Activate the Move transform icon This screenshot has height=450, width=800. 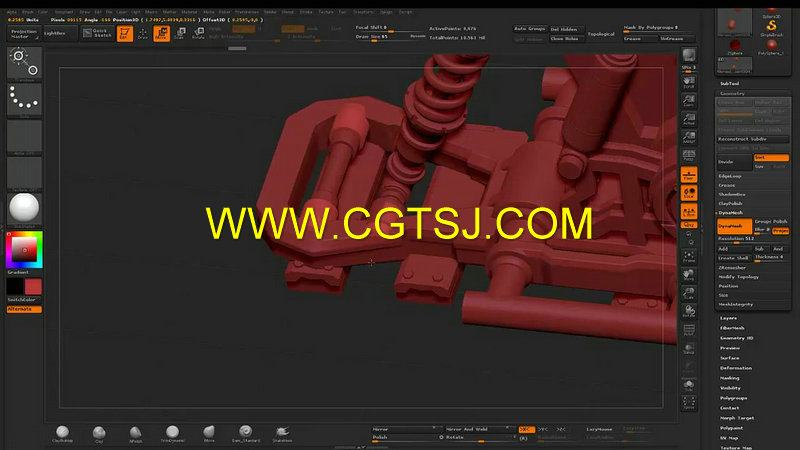click(x=161, y=34)
